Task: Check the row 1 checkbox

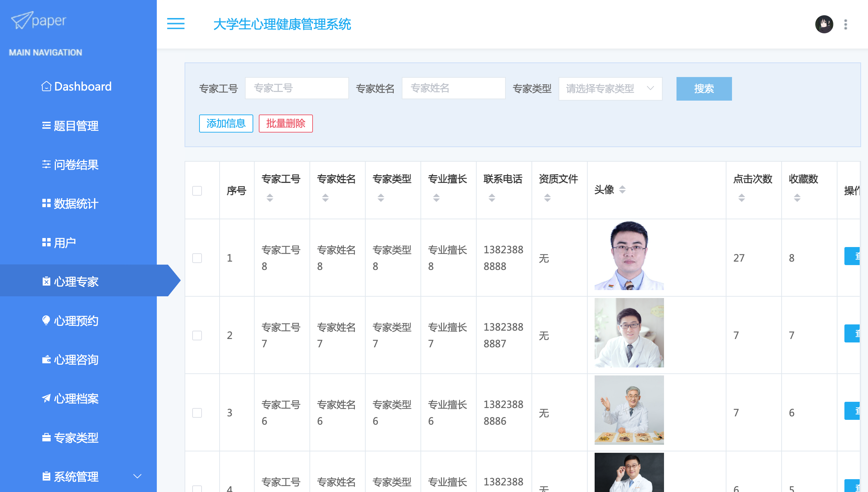Action: click(197, 258)
